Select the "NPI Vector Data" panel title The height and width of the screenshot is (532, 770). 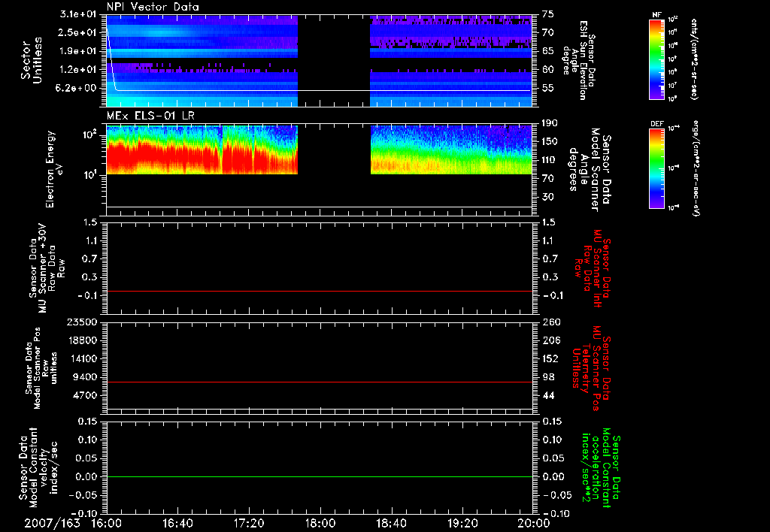click(153, 7)
